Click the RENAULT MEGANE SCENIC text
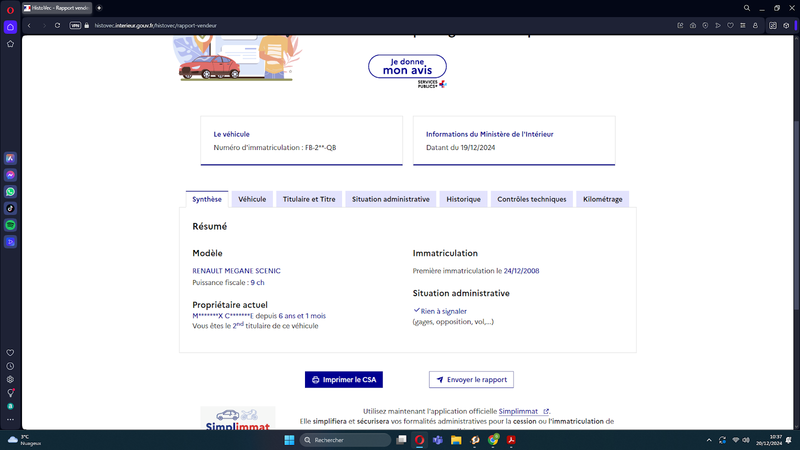The image size is (800, 450). tap(236, 271)
